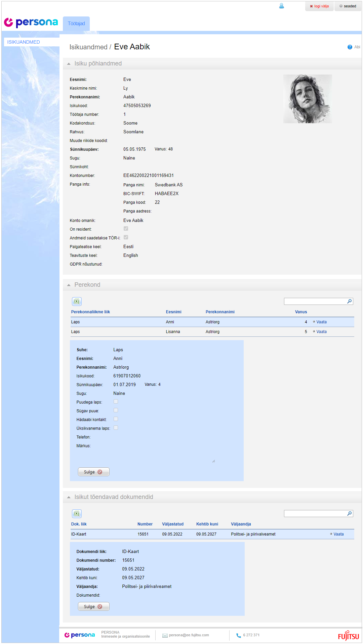Click Eve Aabik's profile photo
Image resolution: width=363 pixels, height=644 pixels.
click(x=308, y=99)
